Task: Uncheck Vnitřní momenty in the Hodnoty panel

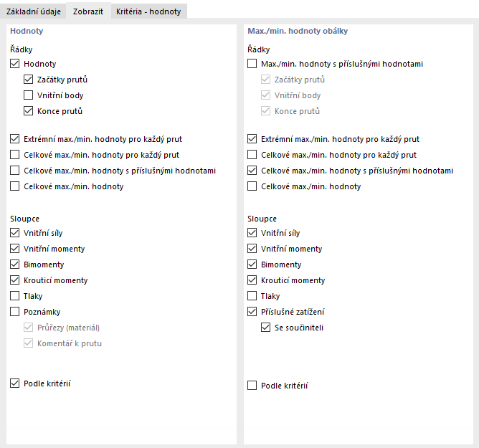Action: click(x=16, y=249)
